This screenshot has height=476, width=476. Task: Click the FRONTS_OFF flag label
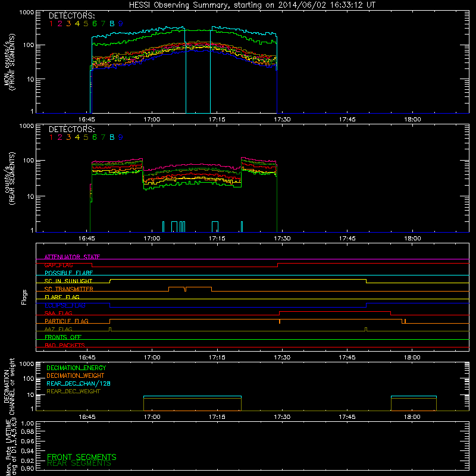click(x=63, y=337)
